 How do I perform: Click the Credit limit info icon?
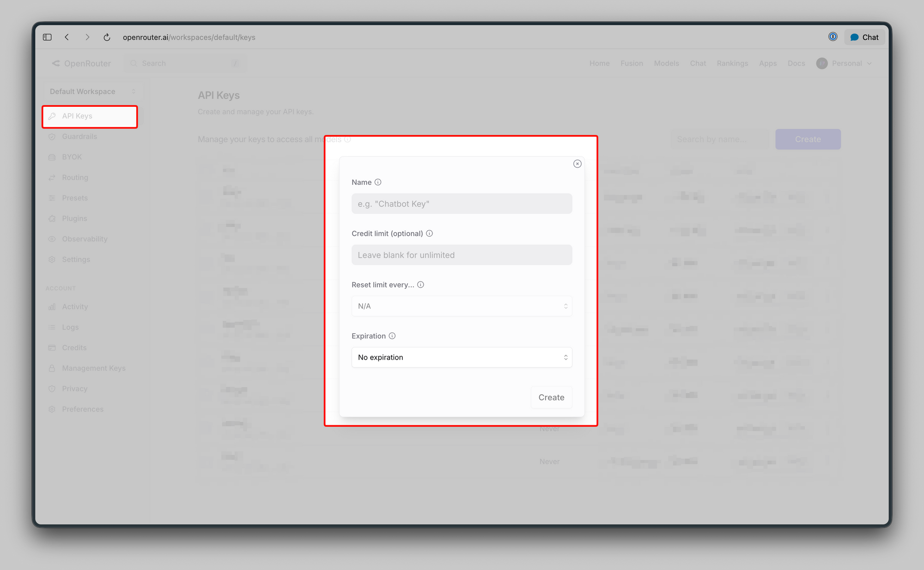429,233
